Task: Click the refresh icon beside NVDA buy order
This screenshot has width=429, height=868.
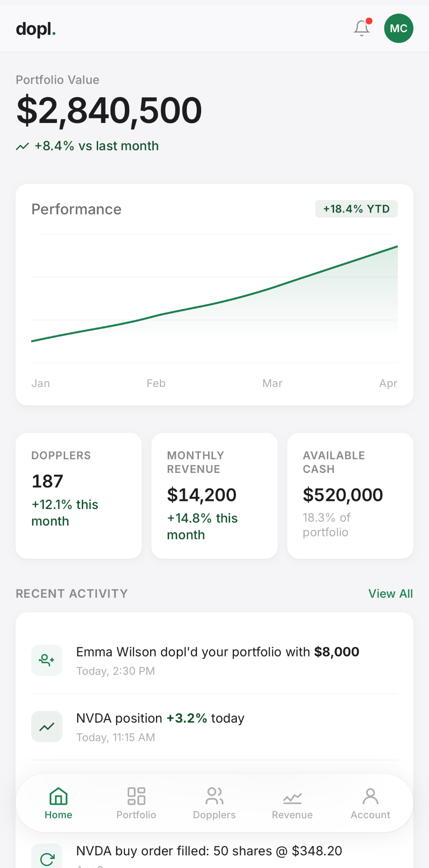Action: coord(47,856)
